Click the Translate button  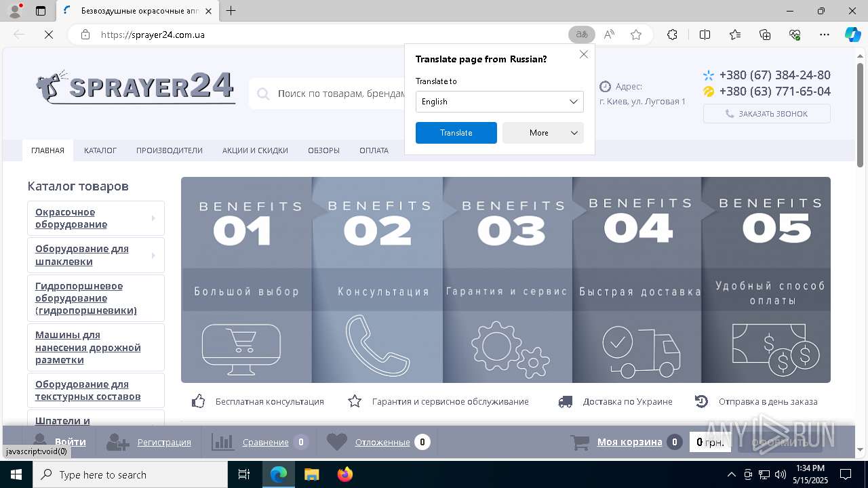click(456, 133)
